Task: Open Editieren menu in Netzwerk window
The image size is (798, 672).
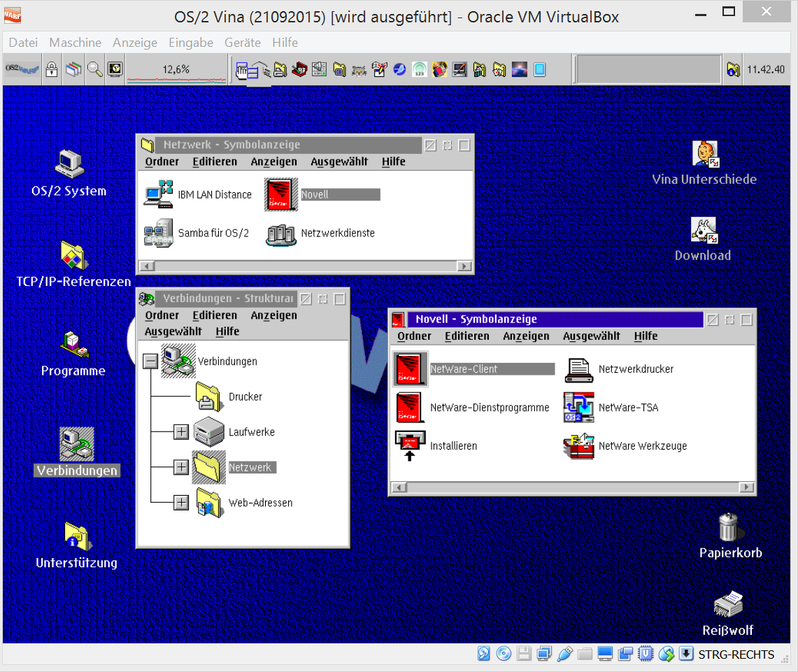Action: (x=215, y=162)
